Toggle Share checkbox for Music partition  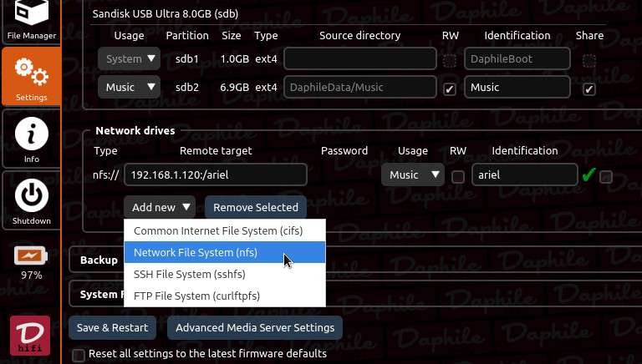(x=589, y=88)
